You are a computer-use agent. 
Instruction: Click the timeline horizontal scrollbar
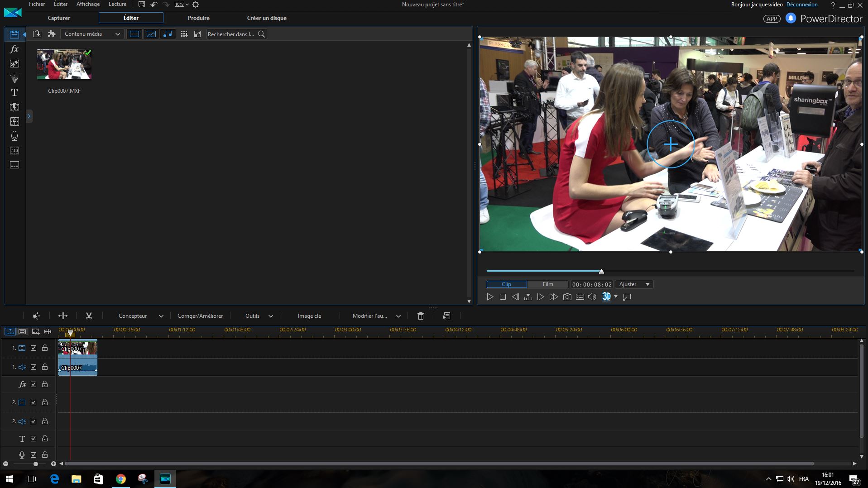click(x=439, y=464)
